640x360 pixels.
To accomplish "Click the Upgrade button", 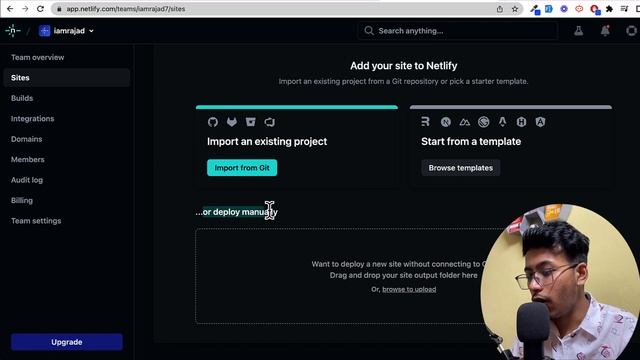I will pyautogui.click(x=67, y=342).
